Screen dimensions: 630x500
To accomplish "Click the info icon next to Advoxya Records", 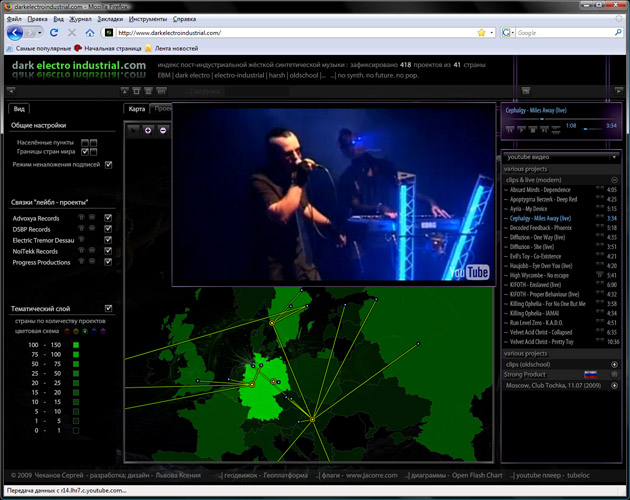I will click(82, 217).
